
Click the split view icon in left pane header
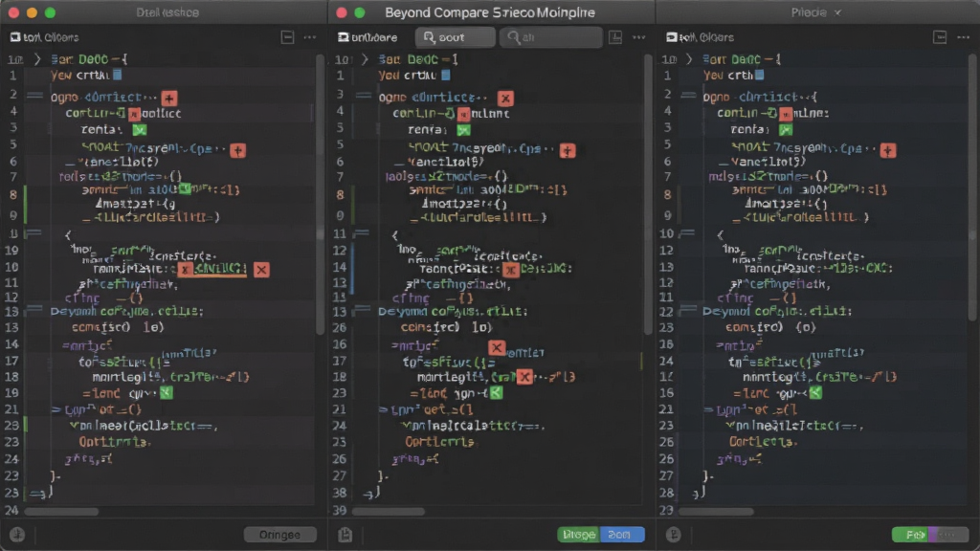tap(287, 37)
